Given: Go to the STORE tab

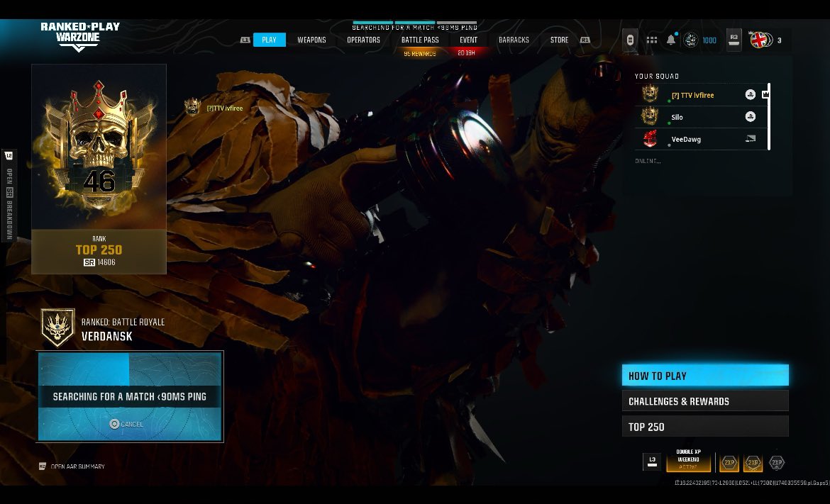Looking at the screenshot, I should point(559,40).
